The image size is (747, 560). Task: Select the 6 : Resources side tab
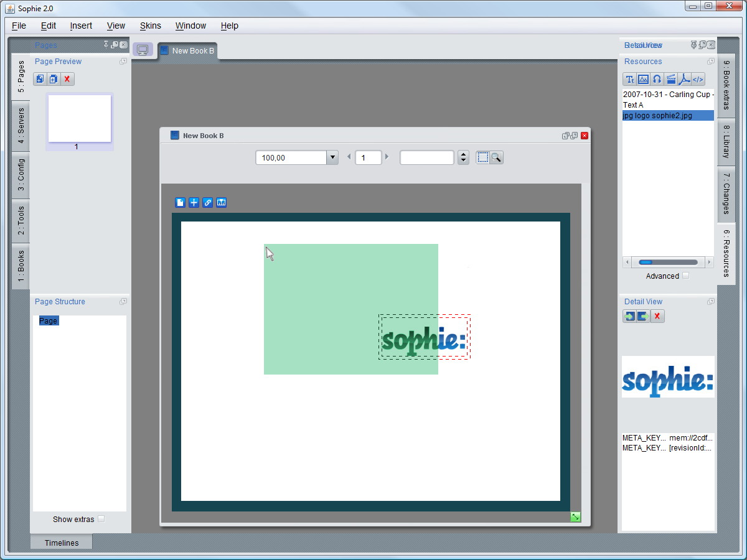[x=726, y=253]
